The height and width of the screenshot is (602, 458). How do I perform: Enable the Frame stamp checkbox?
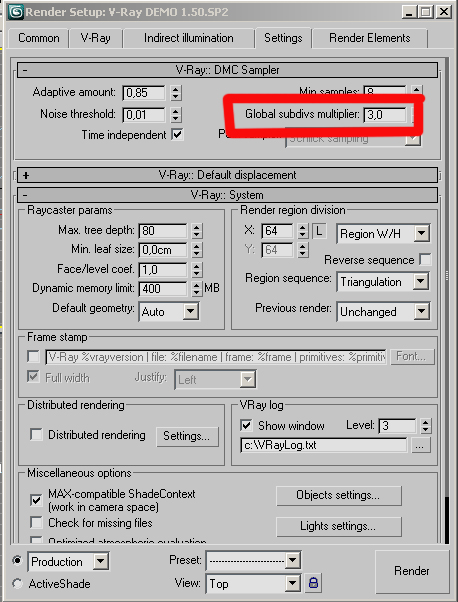click(33, 357)
